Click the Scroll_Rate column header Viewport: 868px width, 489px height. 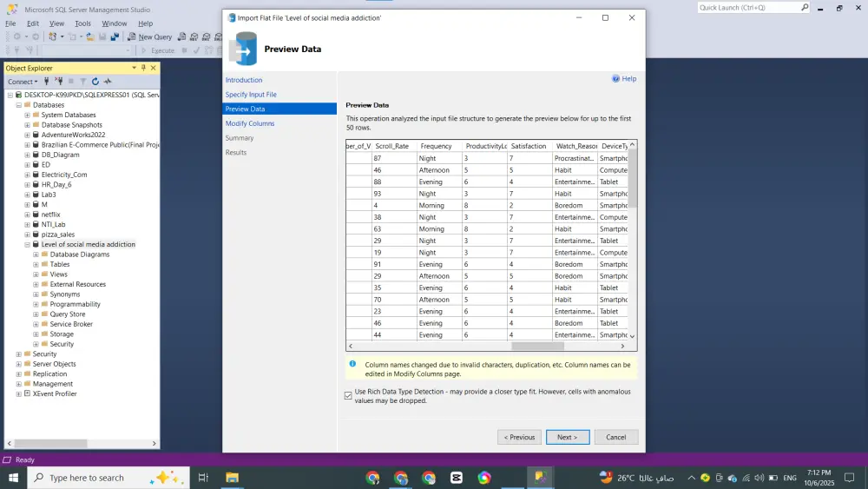tap(395, 146)
